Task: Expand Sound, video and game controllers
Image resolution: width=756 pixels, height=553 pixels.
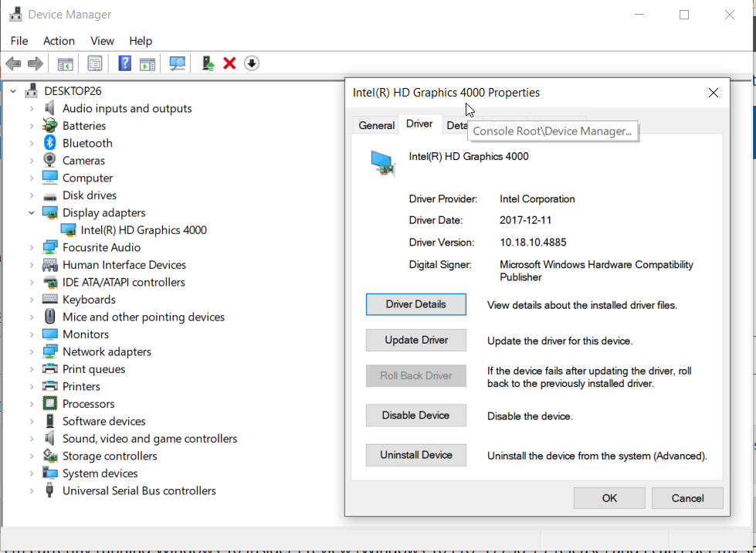Action: 32,438
